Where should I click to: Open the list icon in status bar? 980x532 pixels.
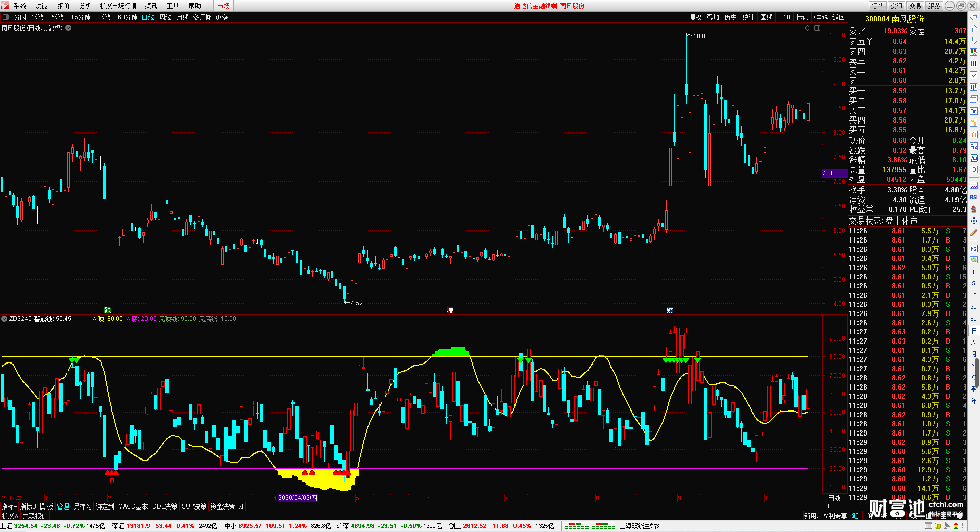point(928,526)
